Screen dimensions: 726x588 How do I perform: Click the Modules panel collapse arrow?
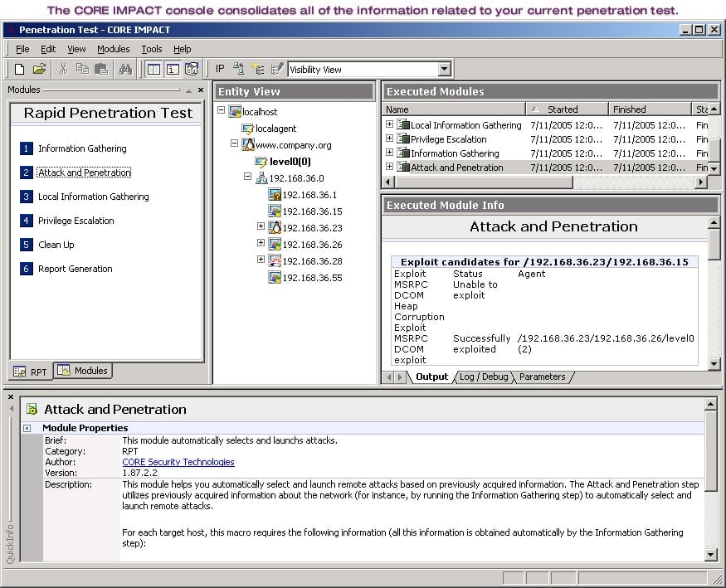(188, 90)
